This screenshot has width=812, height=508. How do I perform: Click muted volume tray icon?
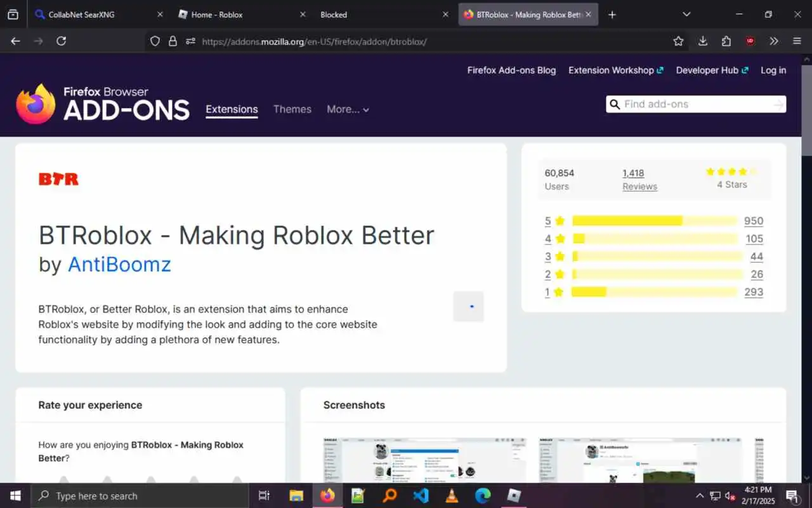click(730, 496)
